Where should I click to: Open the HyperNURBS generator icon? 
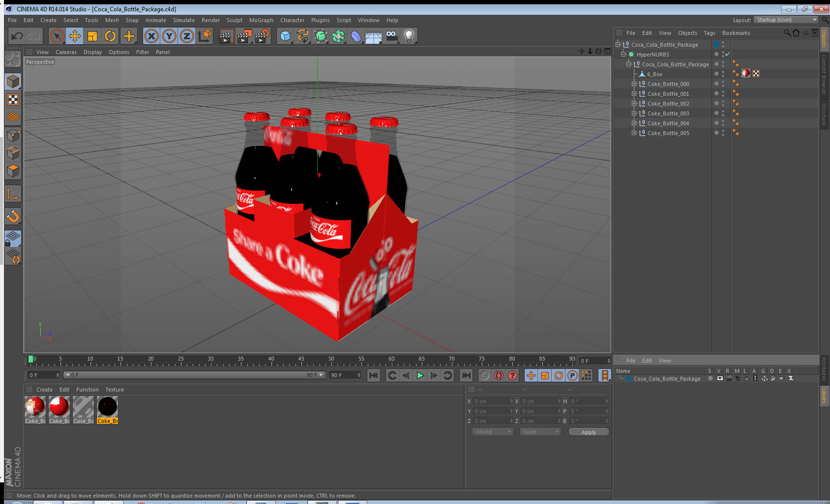coord(321,36)
